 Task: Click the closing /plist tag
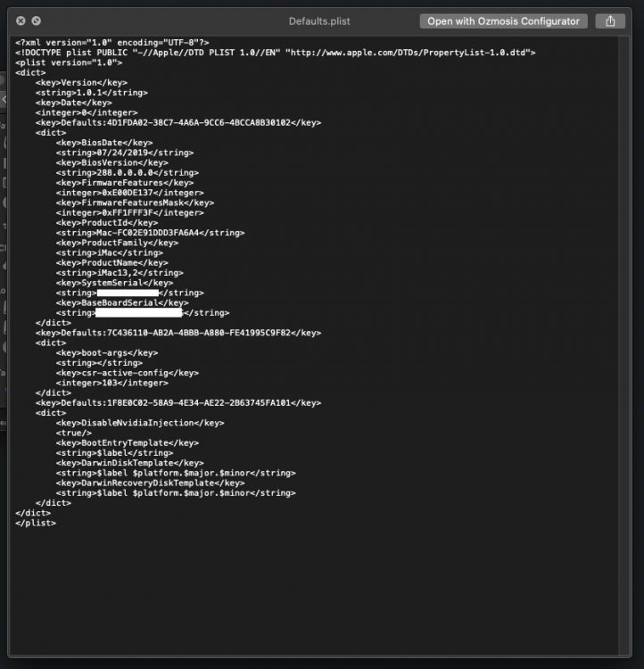[x=36, y=523]
